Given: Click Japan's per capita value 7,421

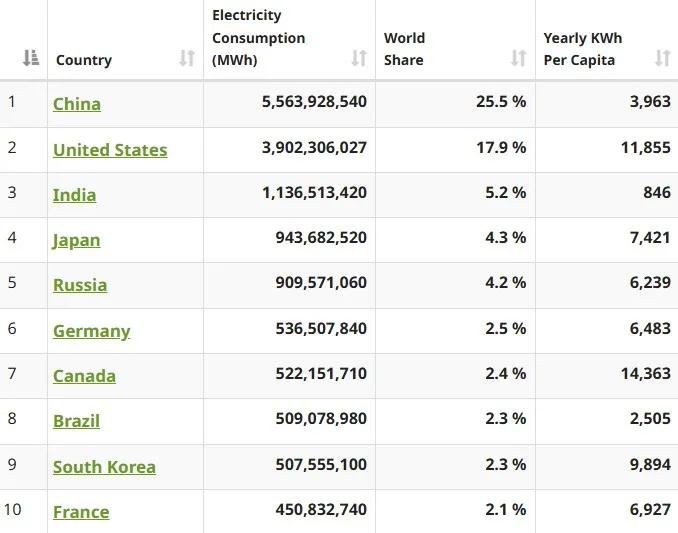Looking at the screenshot, I should (x=650, y=237).
